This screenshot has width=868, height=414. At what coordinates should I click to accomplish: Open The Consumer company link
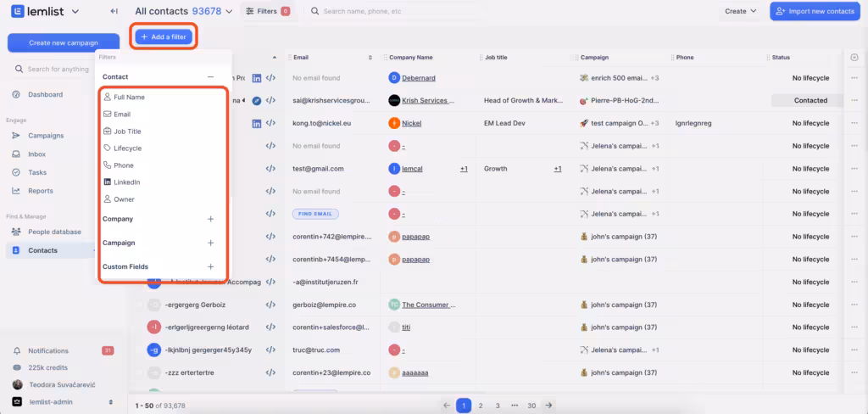(429, 305)
